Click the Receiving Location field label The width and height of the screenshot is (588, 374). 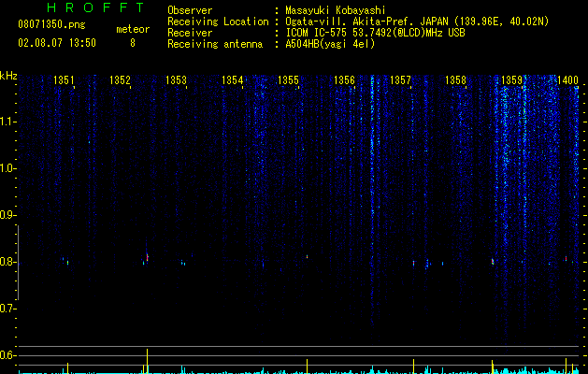[x=218, y=22]
